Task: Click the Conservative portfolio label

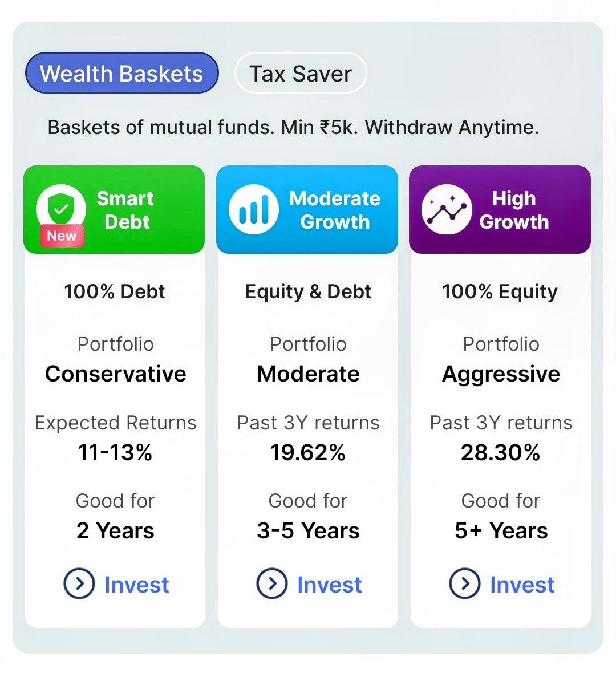Action: [x=116, y=374]
